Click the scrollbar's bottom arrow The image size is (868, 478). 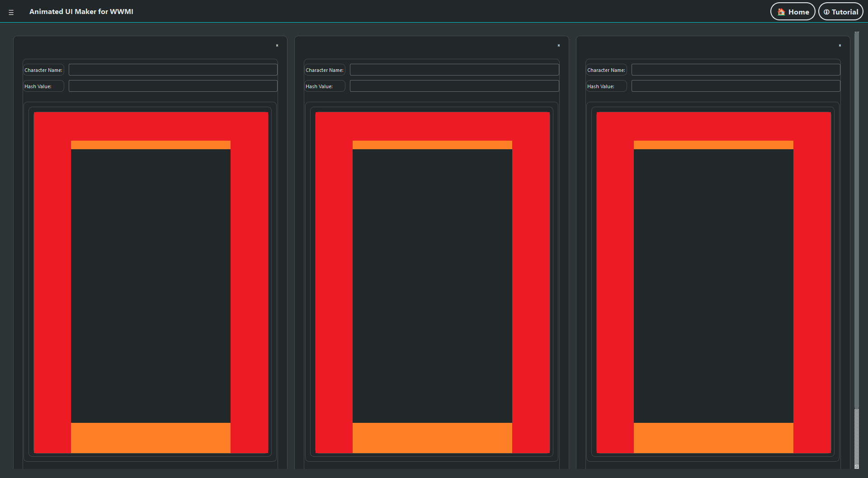[x=856, y=466]
